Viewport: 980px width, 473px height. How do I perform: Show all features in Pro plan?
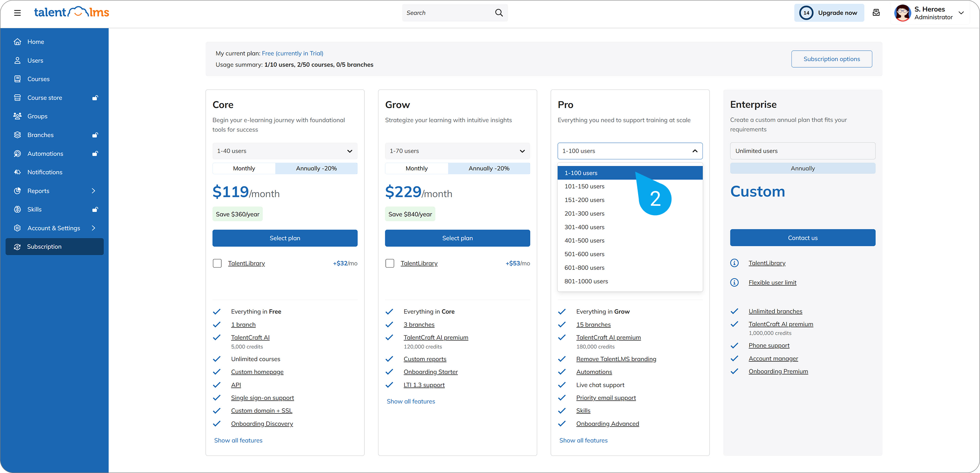584,440
